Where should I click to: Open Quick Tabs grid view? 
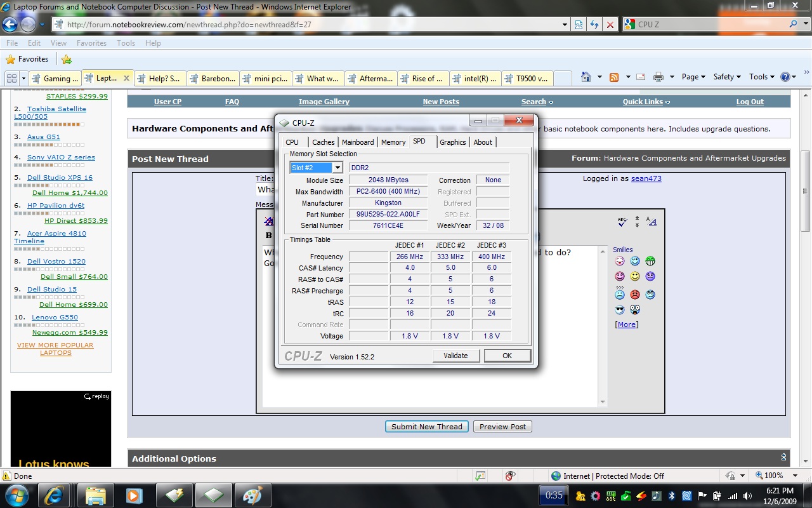point(11,78)
